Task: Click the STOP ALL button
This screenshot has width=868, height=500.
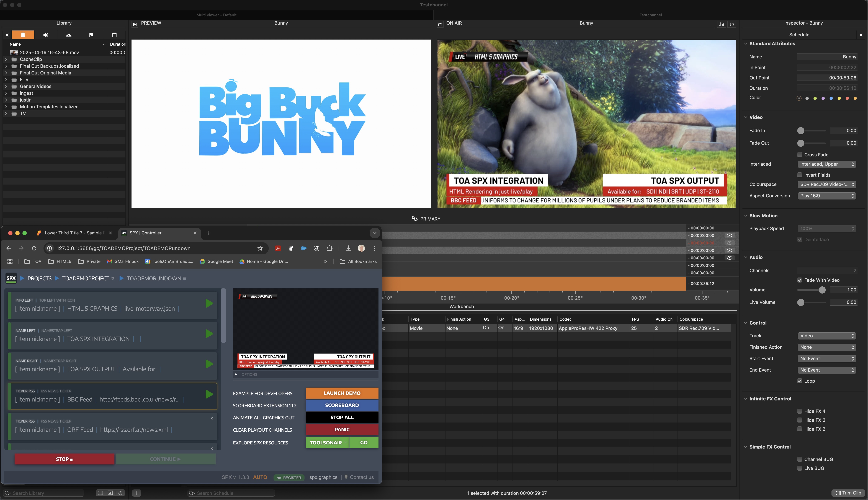Action: pos(342,418)
